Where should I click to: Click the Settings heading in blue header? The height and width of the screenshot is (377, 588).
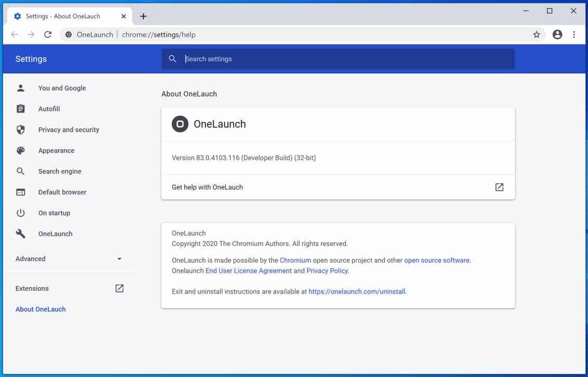pos(31,59)
